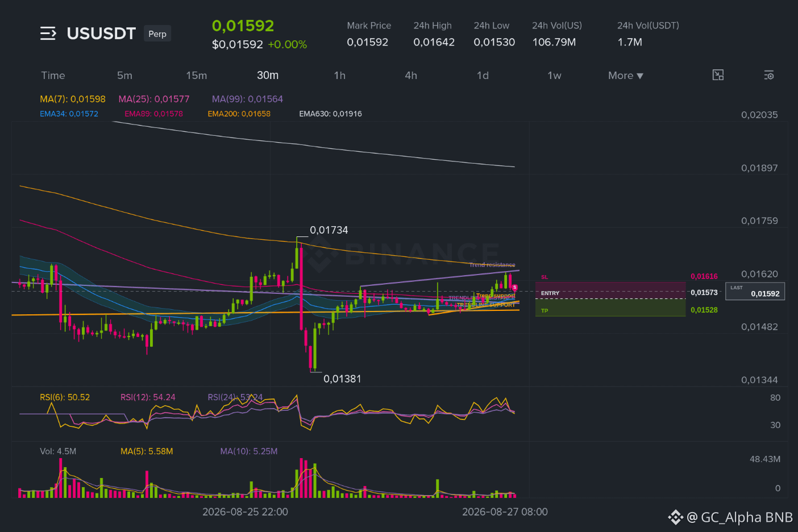798x532 pixels.
Task: Click the +0.00% change value
Action: click(288, 44)
